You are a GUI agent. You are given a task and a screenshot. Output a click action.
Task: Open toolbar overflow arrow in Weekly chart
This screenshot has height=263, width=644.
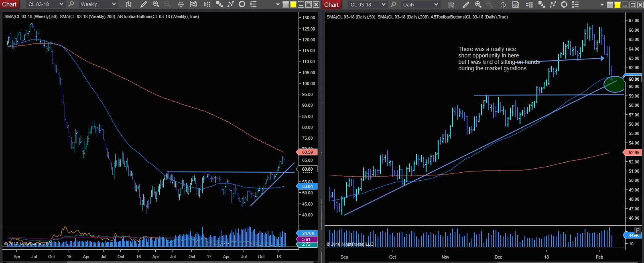click(x=278, y=5)
